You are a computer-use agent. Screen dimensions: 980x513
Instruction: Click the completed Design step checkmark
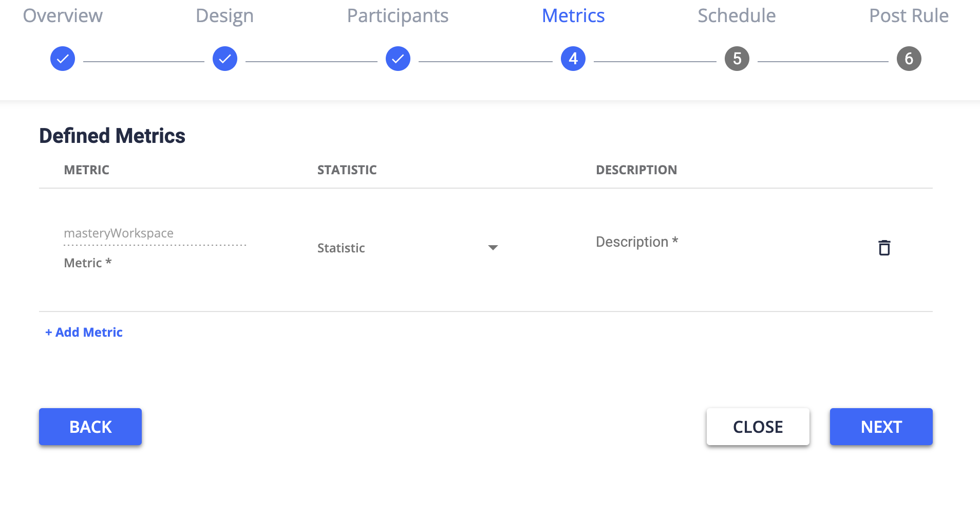pyautogui.click(x=224, y=58)
